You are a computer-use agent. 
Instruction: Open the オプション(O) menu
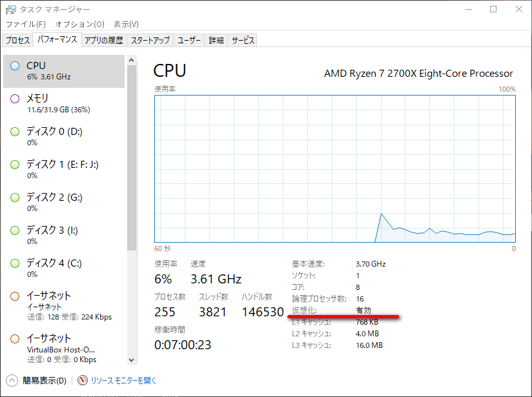pyautogui.click(x=79, y=24)
